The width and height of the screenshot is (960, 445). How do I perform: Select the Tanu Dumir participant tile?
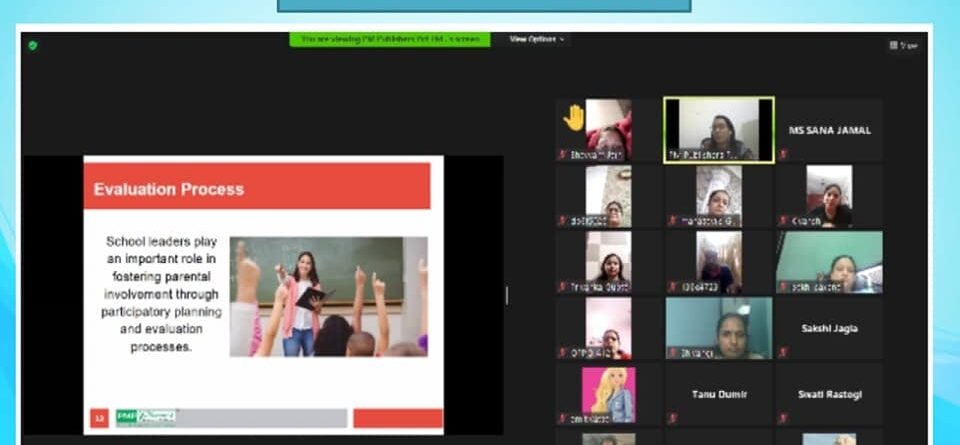[718, 394]
